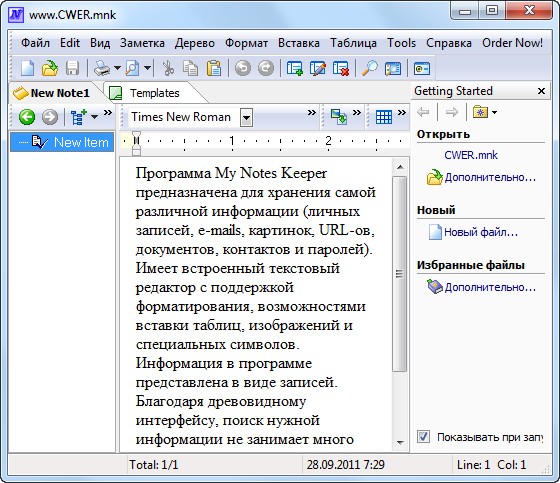Close the Getting Started panel
This screenshot has height=483, width=560.
point(541,91)
